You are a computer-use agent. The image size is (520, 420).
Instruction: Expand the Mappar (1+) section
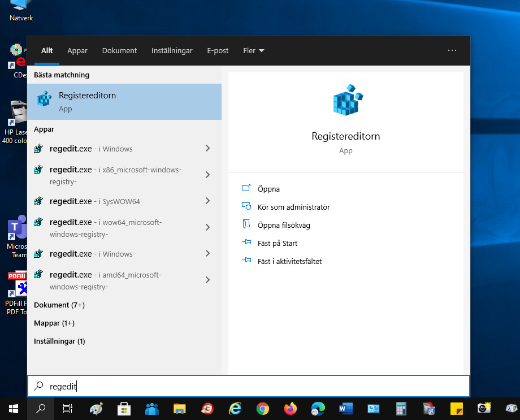[x=54, y=323]
